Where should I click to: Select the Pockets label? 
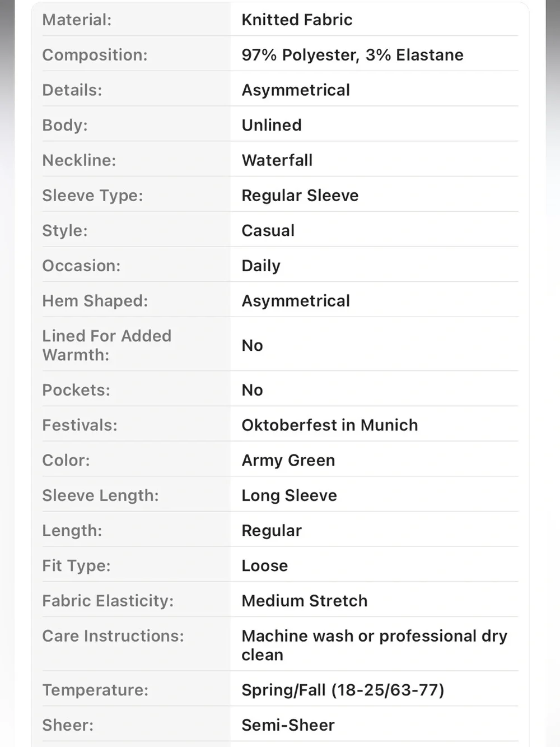pos(76,390)
